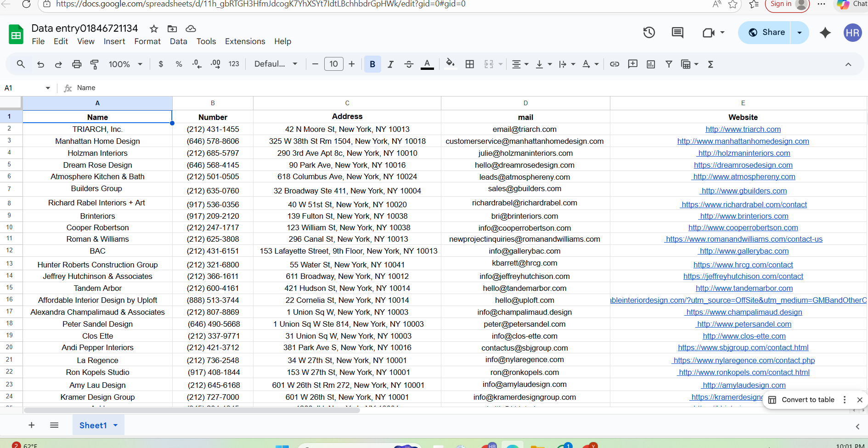Open the comments panel icon
The image size is (868, 448).
click(x=677, y=33)
